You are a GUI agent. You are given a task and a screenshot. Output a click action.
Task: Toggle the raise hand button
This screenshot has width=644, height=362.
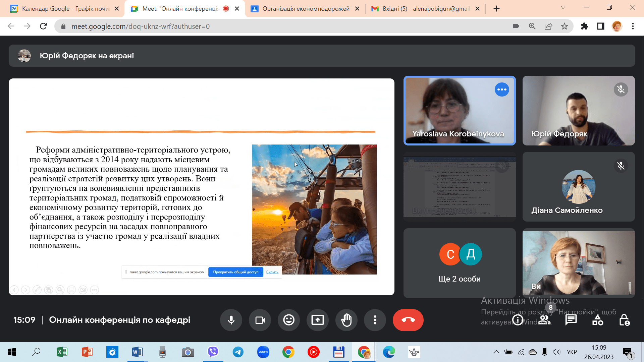click(346, 320)
